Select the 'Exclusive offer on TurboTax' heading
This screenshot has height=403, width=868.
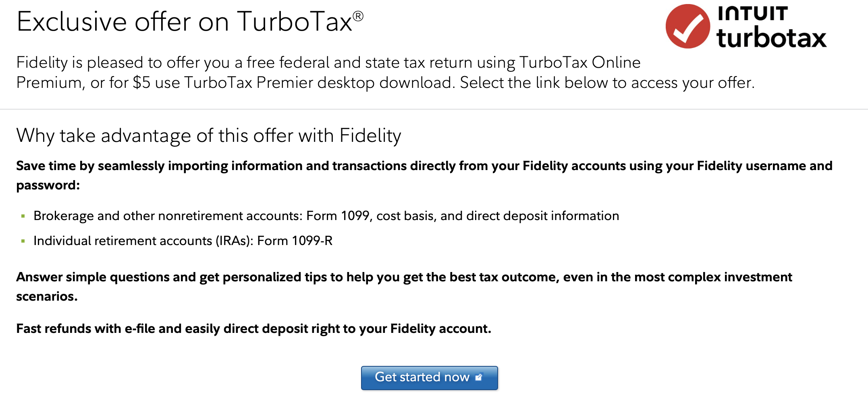[x=190, y=21]
